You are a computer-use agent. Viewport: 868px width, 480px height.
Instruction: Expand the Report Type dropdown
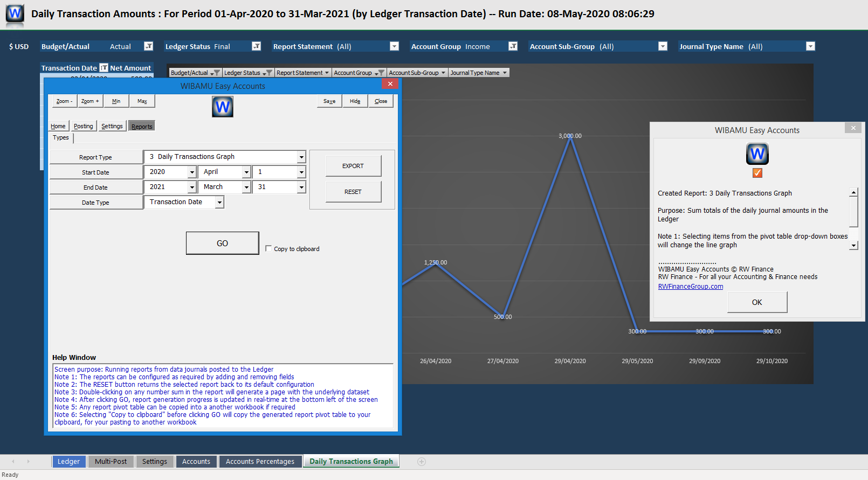point(301,157)
